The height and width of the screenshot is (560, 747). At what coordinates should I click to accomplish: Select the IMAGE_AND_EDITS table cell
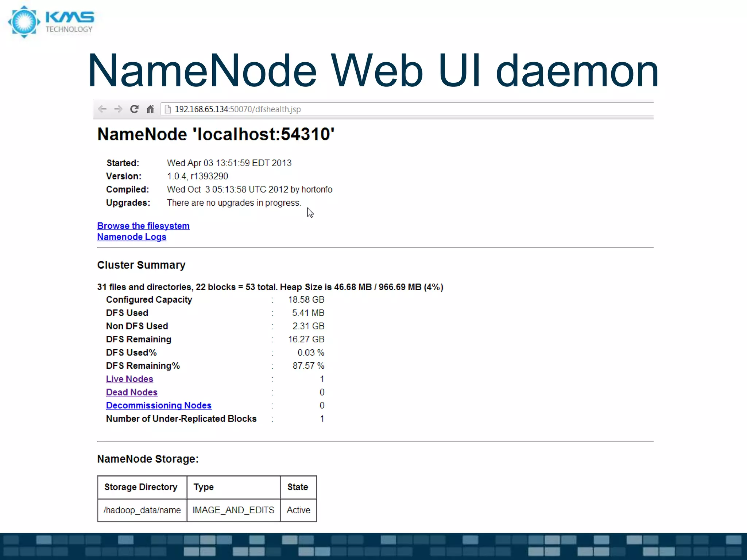(x=233, y=510)
